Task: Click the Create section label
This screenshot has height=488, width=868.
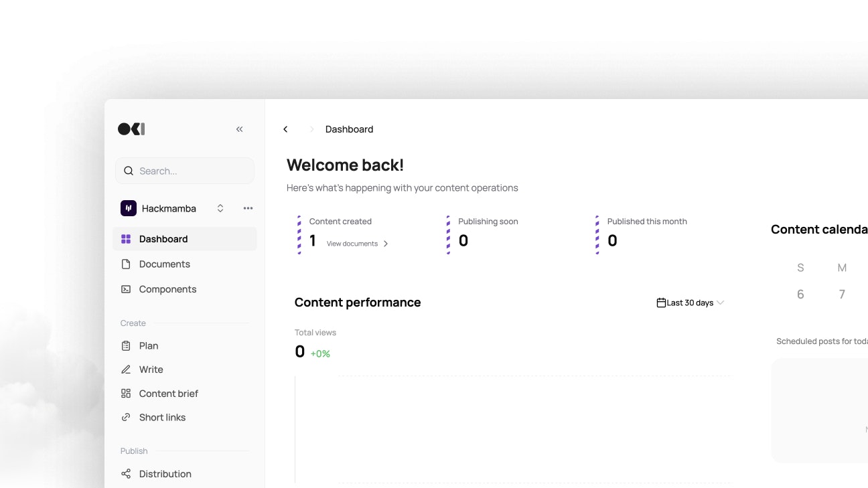Action: 133,323
